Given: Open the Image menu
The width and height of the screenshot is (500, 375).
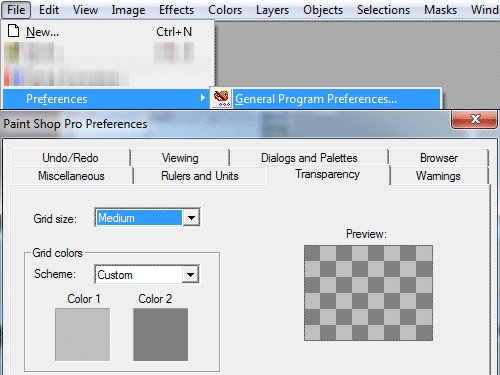Looking at the screenshot, I should coord(128,10).
